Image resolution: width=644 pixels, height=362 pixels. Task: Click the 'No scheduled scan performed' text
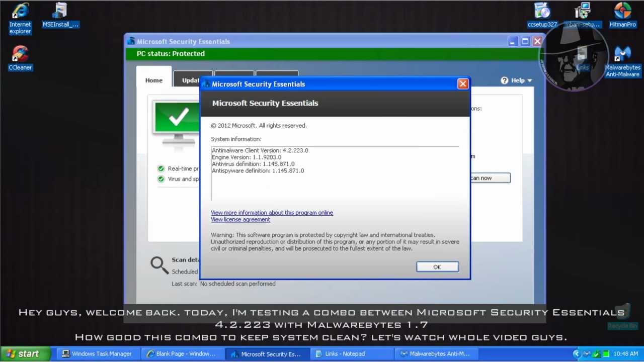click(237, 284)
